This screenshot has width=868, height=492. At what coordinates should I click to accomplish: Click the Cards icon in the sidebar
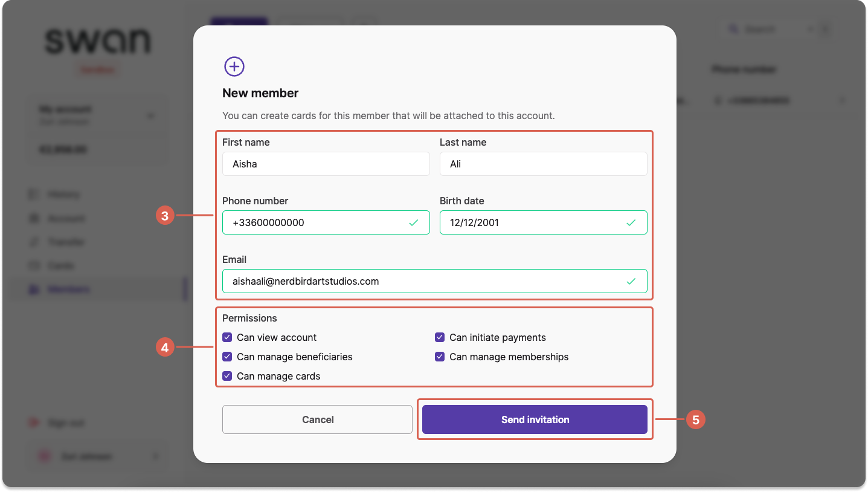34,265
